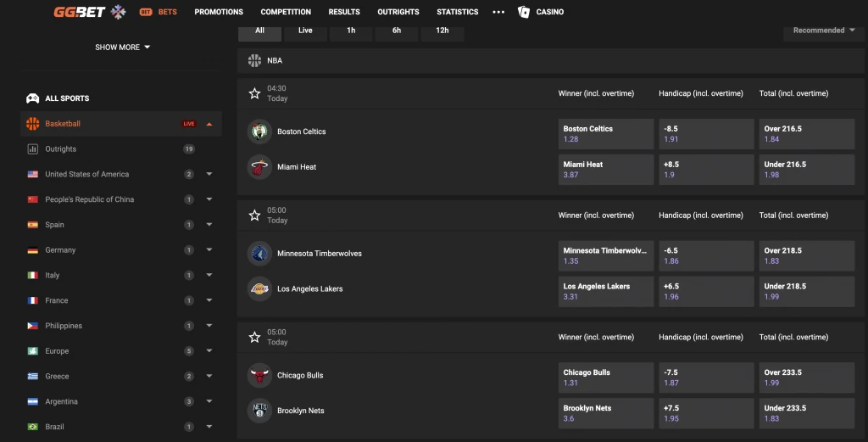868x442 pixels.
Task: Select the Live filter tab
Action: click(305, 31)
